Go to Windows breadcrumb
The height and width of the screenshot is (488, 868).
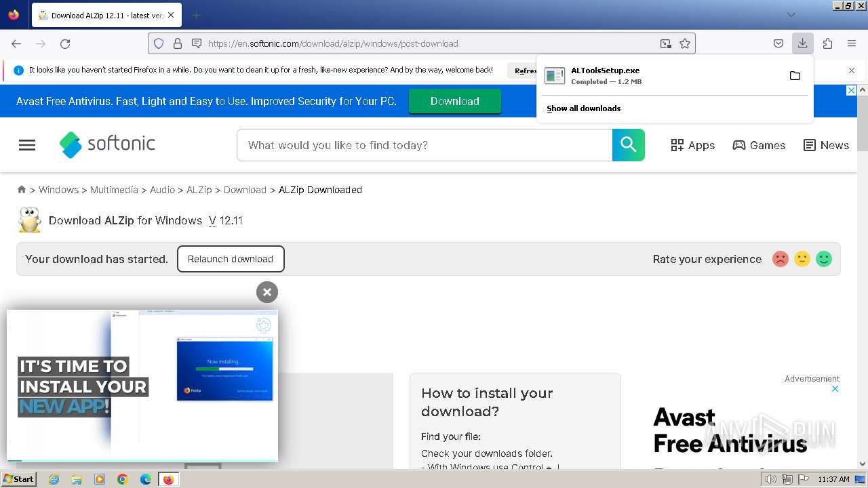[58, 190]
